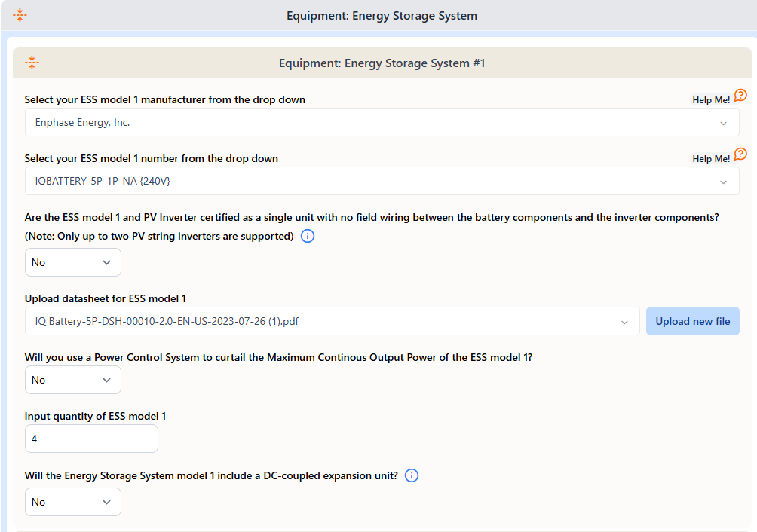
Task: Click the Help Me! label above manufacturer dropdown
Action: pyautogui.click(x=711, y=99)
